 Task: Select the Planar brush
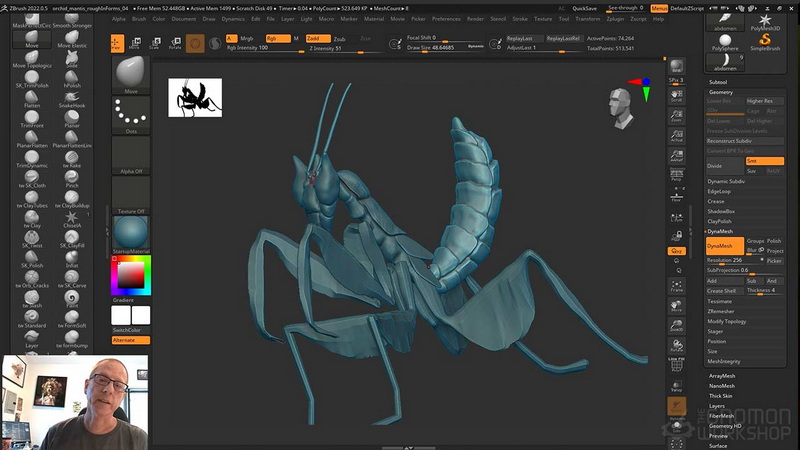[x=72, y=119]
